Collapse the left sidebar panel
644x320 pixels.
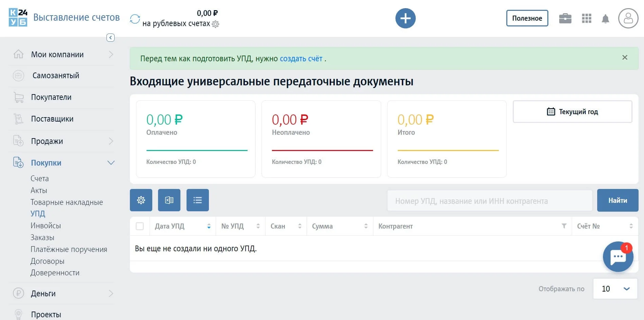(111, 38)
